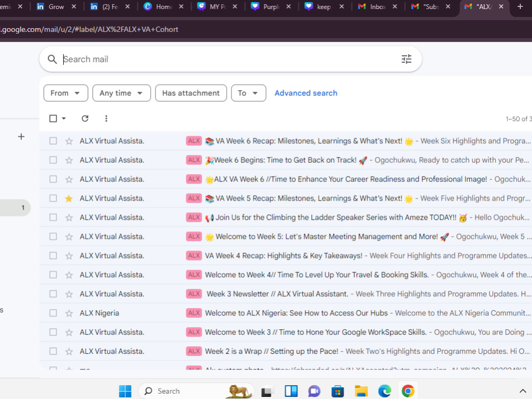532x399 pixels.
Task: Select the Week 6 Begins email checkbox
Action: 53,160
